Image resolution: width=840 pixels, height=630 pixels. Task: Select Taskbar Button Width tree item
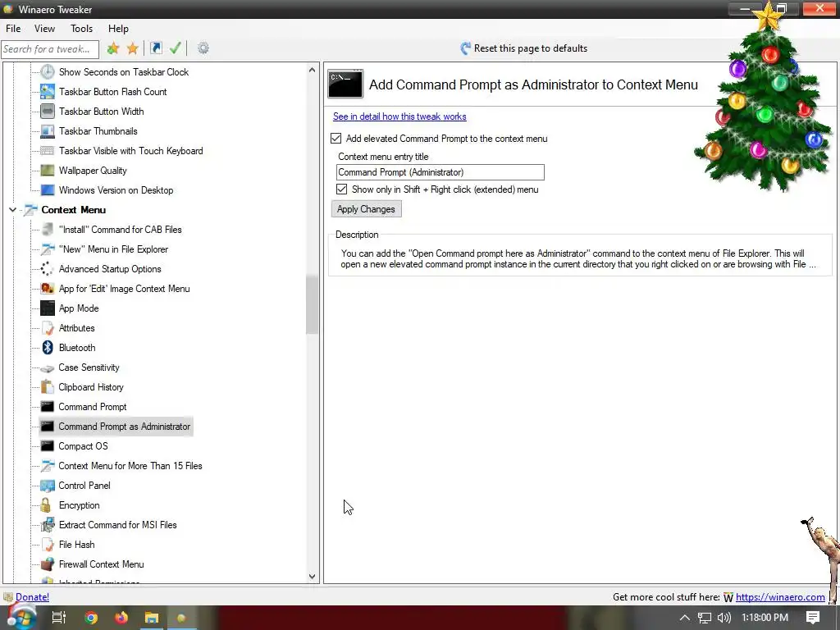pos(101,112)
